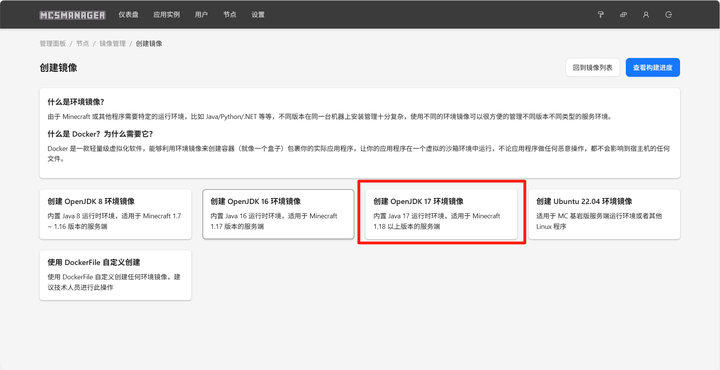Click the logout icon in header
The image size is (720, 370).
[x=669, y=15]
